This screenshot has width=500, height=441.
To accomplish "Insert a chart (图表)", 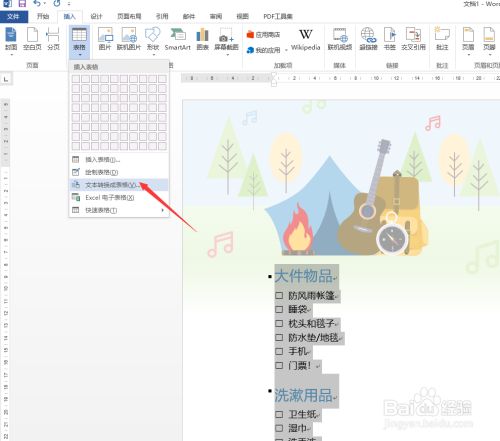I will [x=202, y=39].
